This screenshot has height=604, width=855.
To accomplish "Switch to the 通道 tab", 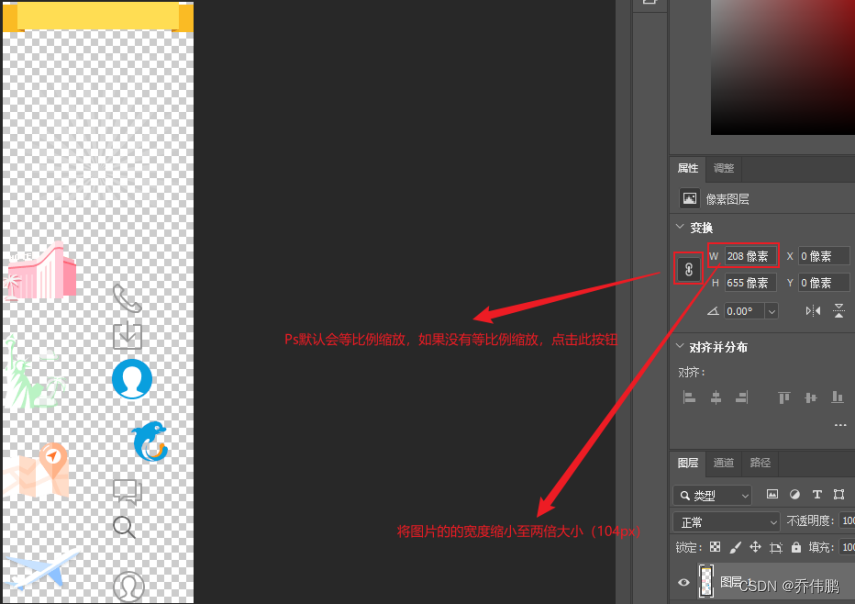I will tap(724, 463).
